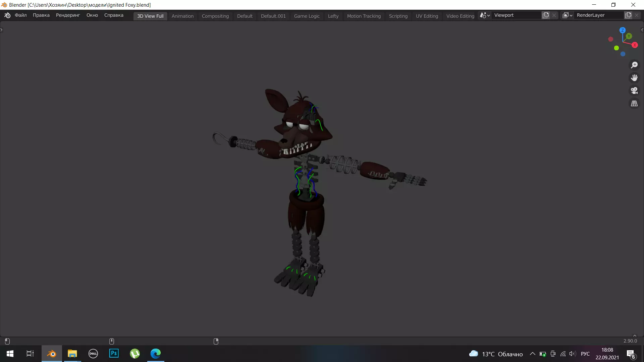Click the Blender logo menu icon

click(x=7, y=15)
